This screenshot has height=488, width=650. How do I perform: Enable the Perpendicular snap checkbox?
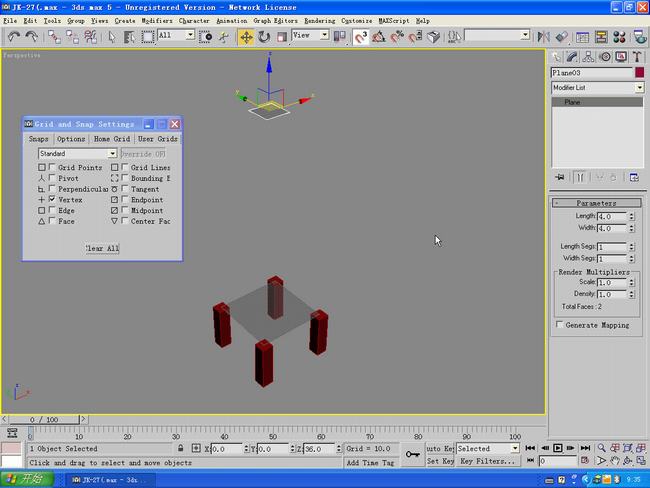point(52,189)
